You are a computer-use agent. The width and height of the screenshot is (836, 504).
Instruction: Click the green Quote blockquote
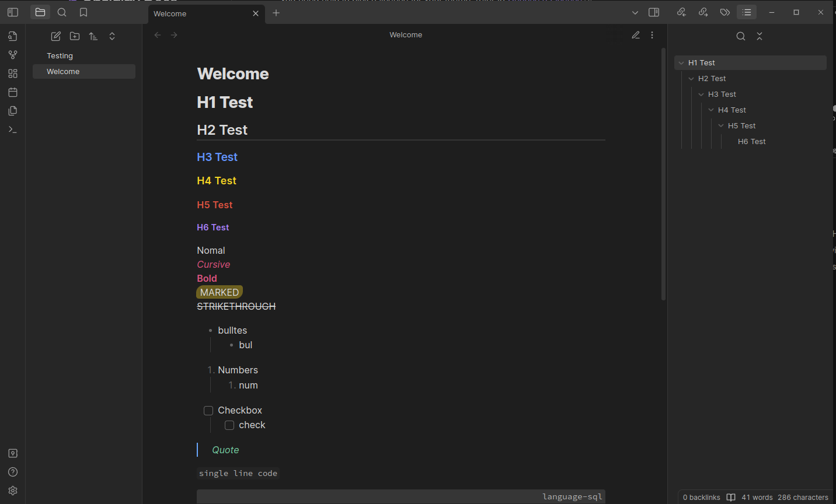pos(225,450)
